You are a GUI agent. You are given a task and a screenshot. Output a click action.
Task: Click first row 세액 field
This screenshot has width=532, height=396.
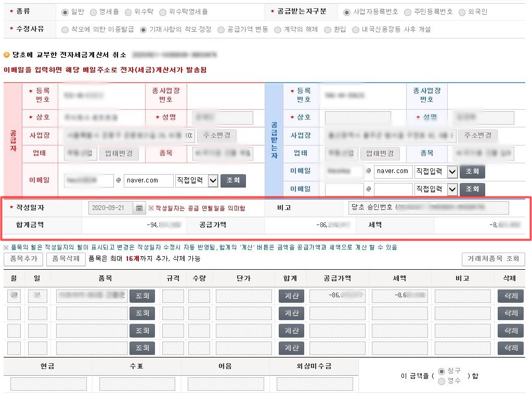pos(400,296)
